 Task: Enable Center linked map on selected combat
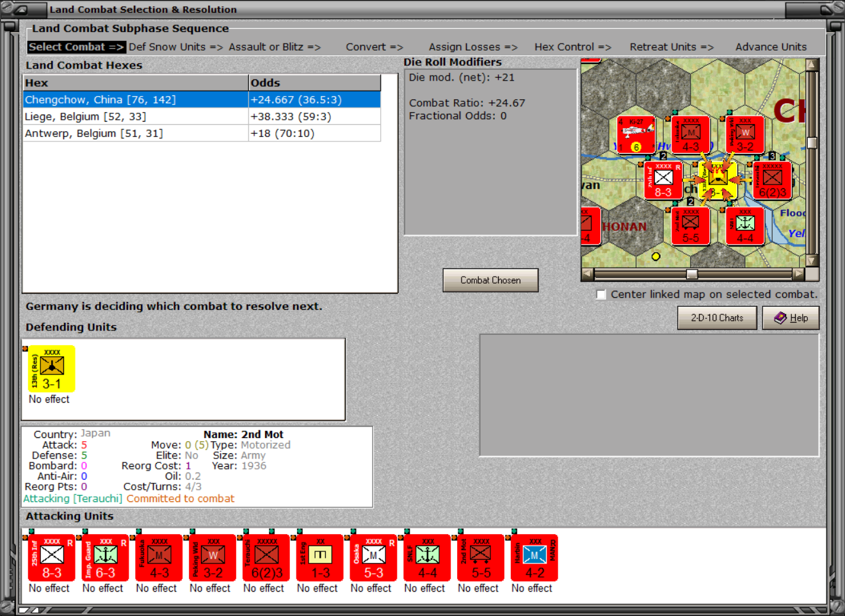coord(601,295)
